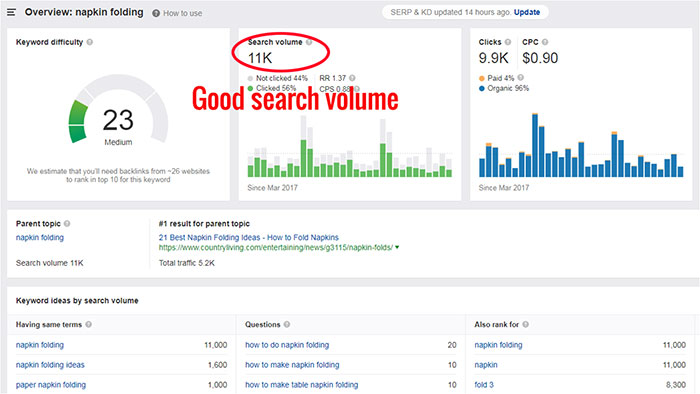Click the CPC info icon
700x394 pixels.
coord(545,42)
